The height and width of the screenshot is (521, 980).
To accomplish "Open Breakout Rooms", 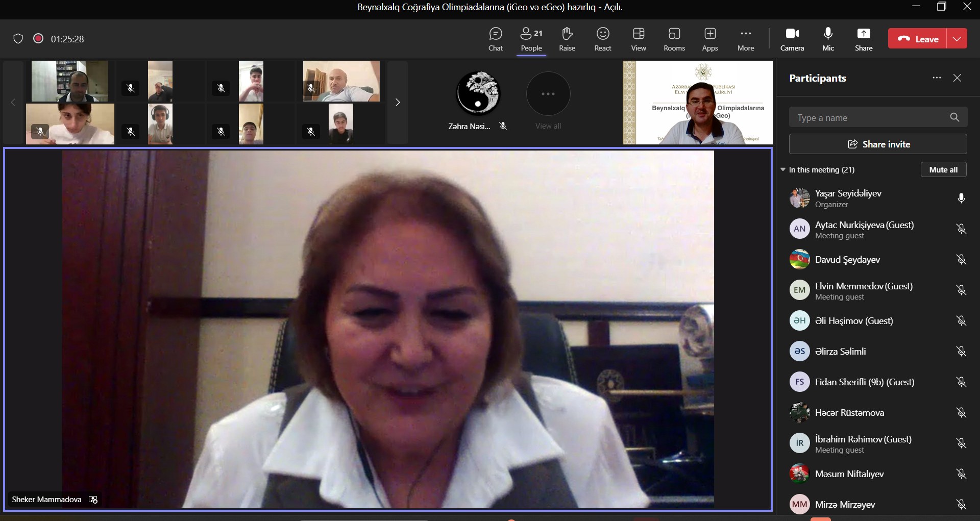I will click(674, 39).
